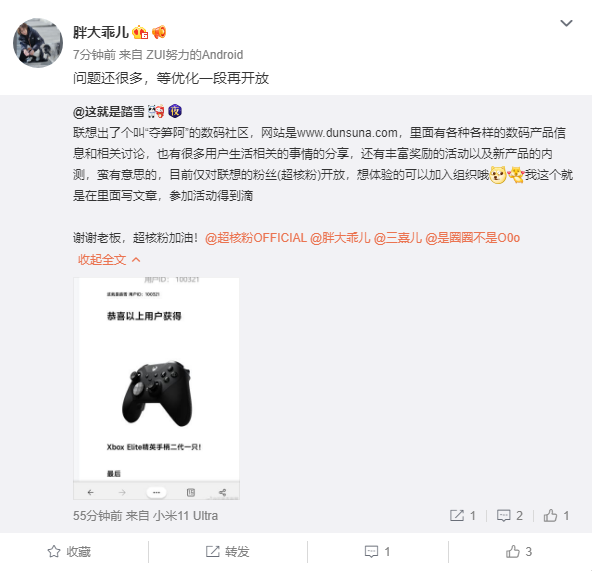Image resolution: width=592 pixels, height=571 pixels.
Task: Open the @是圈圈不是O0o mention
Action: pyautogui.click(x=472, y=238)
